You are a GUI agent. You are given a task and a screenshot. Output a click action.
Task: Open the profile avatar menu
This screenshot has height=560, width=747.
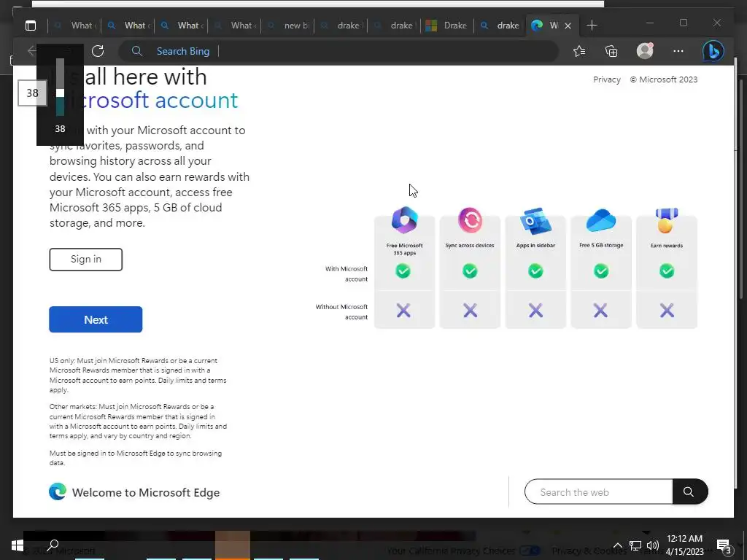[645, 51]
